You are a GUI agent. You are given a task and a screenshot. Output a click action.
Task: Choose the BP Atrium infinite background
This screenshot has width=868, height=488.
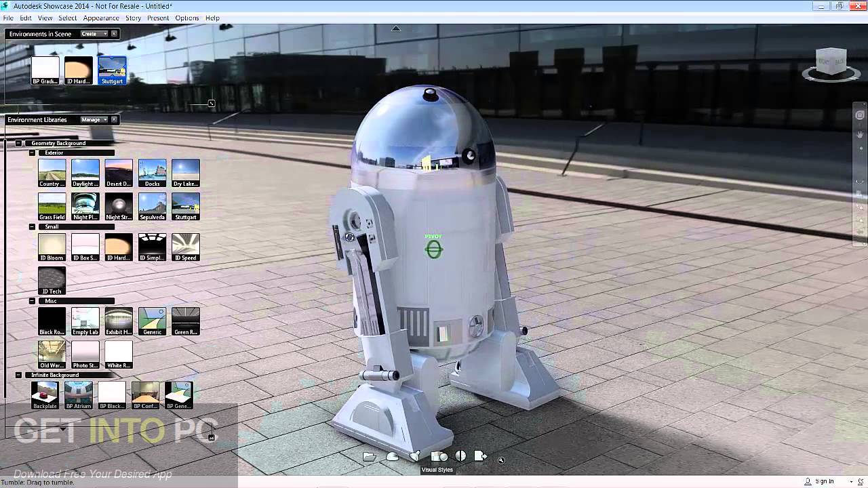[x=79, y=395]
